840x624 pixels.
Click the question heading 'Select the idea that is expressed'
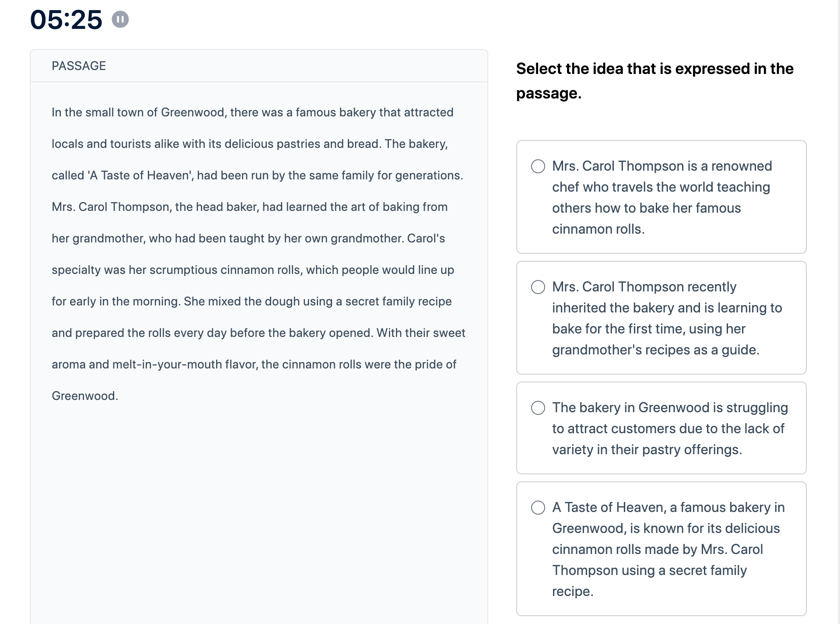pos(654,81)
